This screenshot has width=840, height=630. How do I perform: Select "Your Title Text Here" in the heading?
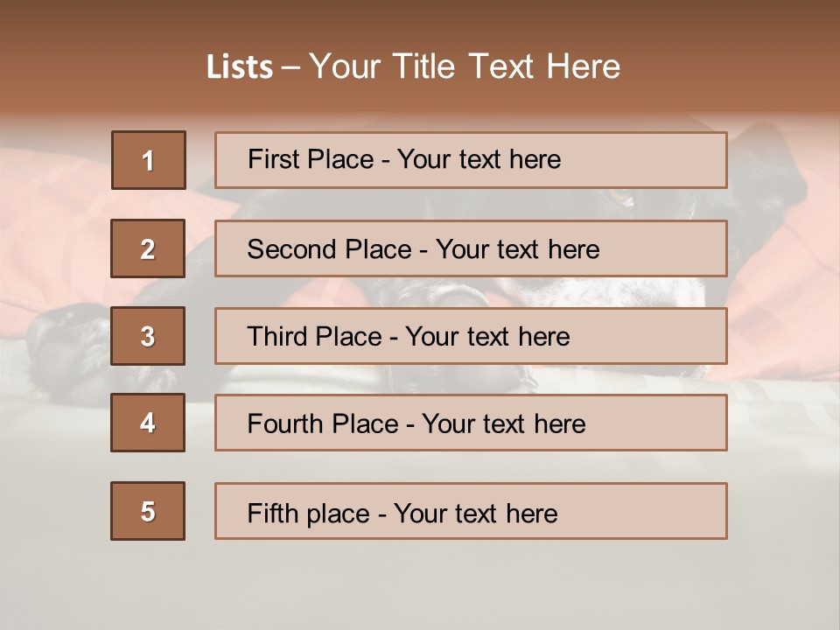click(x=465, y=66)
